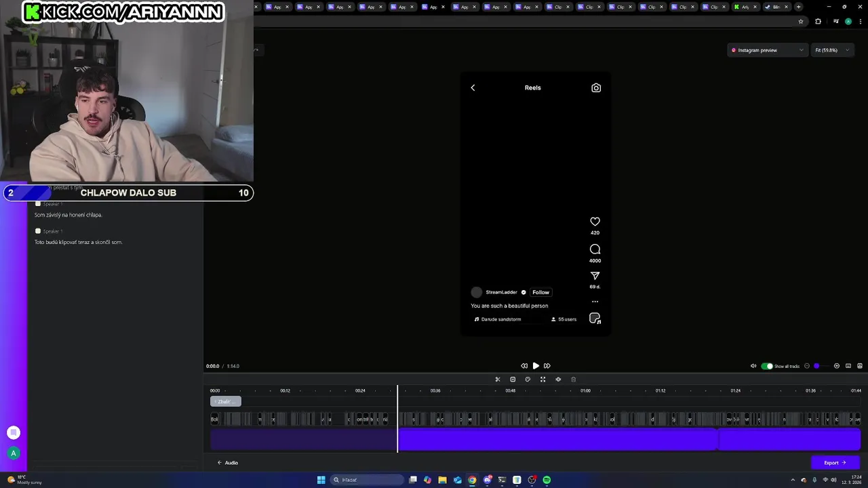Click the share paper-plane icon
Screen dimensions: 868x488
click(595, 276)
